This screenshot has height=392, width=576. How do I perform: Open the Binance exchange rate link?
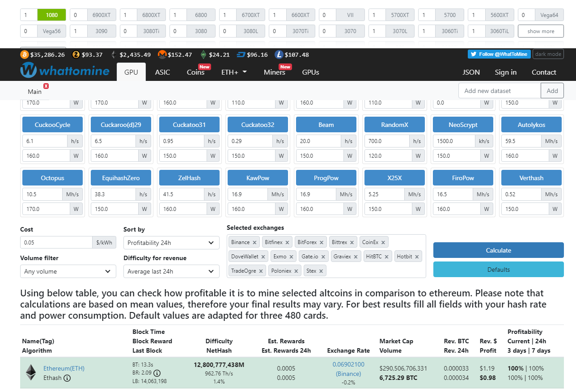(x=348, y=369)
